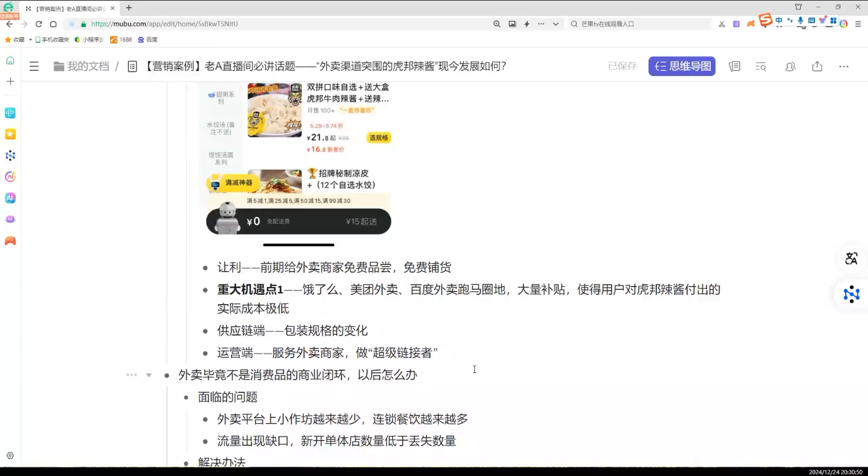
Task: Open search-in-document icon in header
Action: [x=761, y=67]
